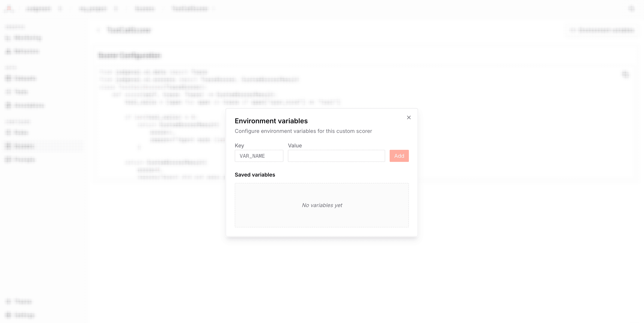Click the Saved variables heading
Image resolution: width=644 pixels, height=323 pixels.
pyautogui.click(x=255, y=175)
